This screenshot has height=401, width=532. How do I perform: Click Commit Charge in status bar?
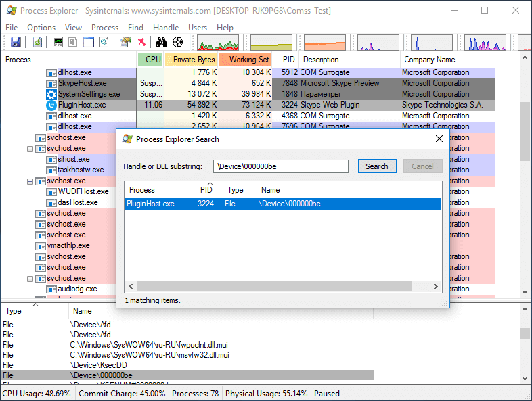pyautogui.click(x=122, y=394)
